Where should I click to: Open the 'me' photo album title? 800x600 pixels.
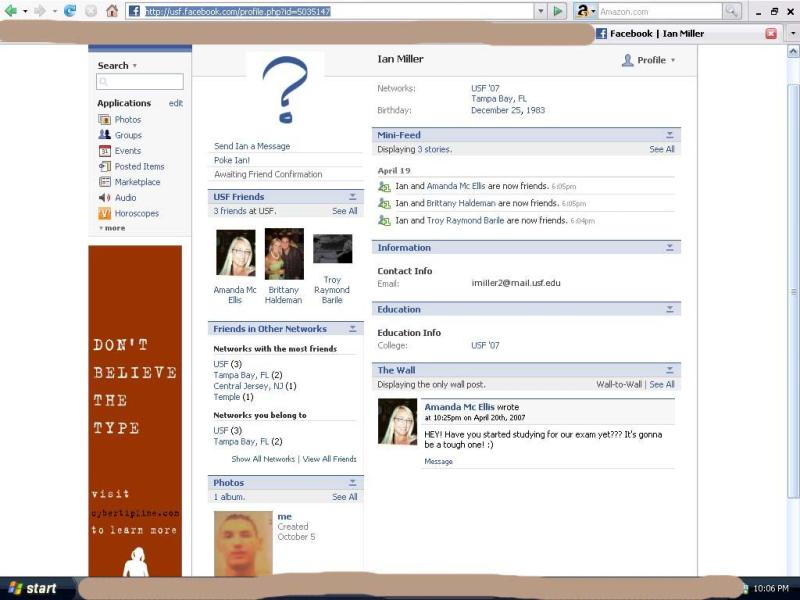[284, 517]
